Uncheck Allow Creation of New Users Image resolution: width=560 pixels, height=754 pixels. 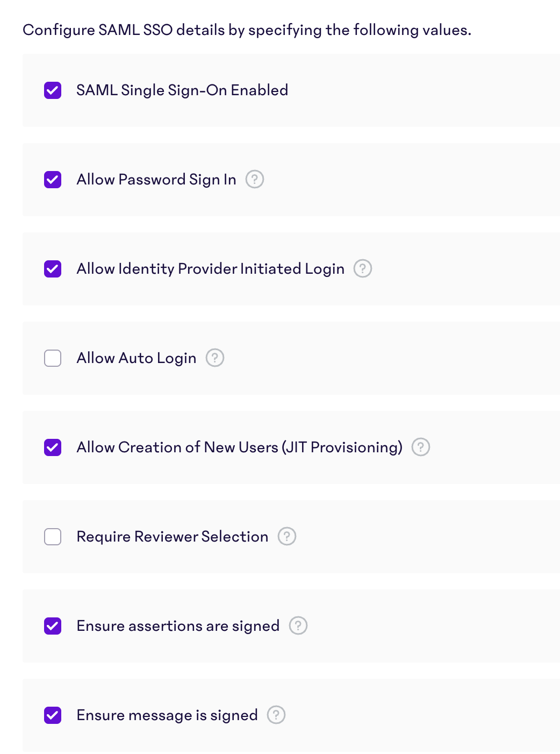[x=52, y=447]
